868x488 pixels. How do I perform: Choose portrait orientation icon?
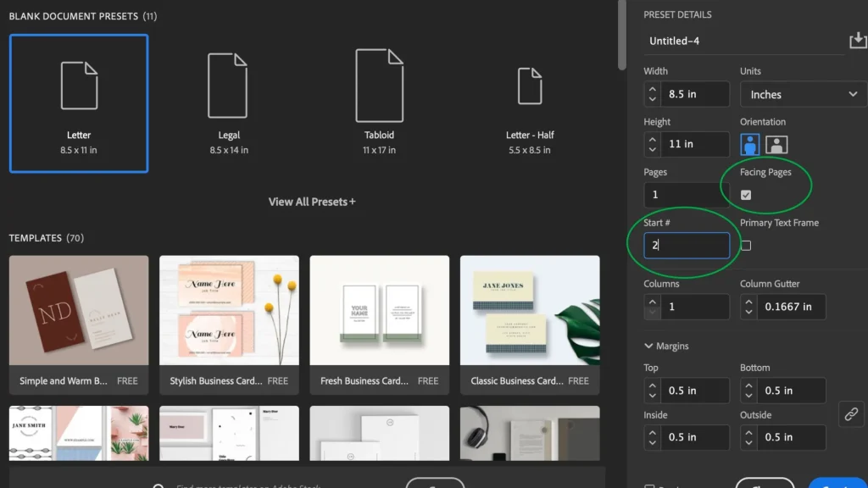[x=749, y=145]
